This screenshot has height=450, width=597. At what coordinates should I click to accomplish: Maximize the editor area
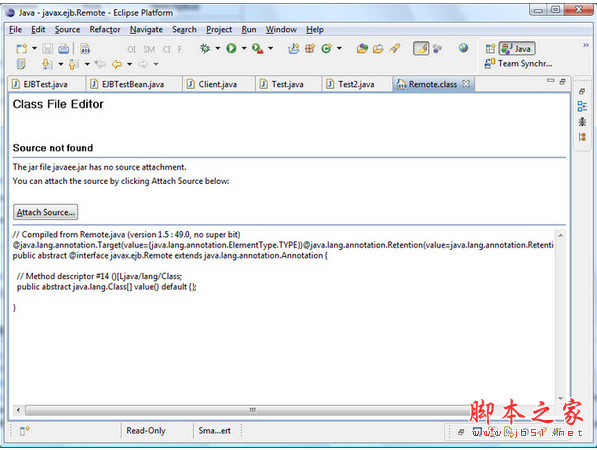point(562,81)
